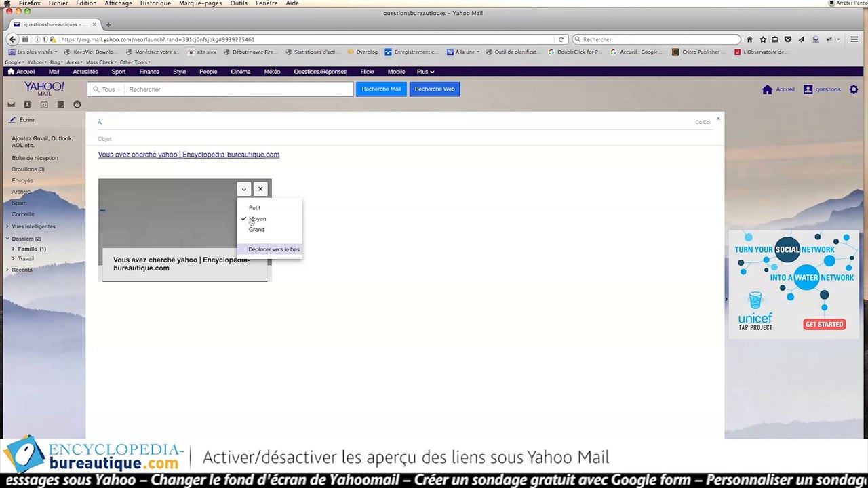868x488 pixels.
Task: Click the Recherche Web button
Action: click(435, 89)
